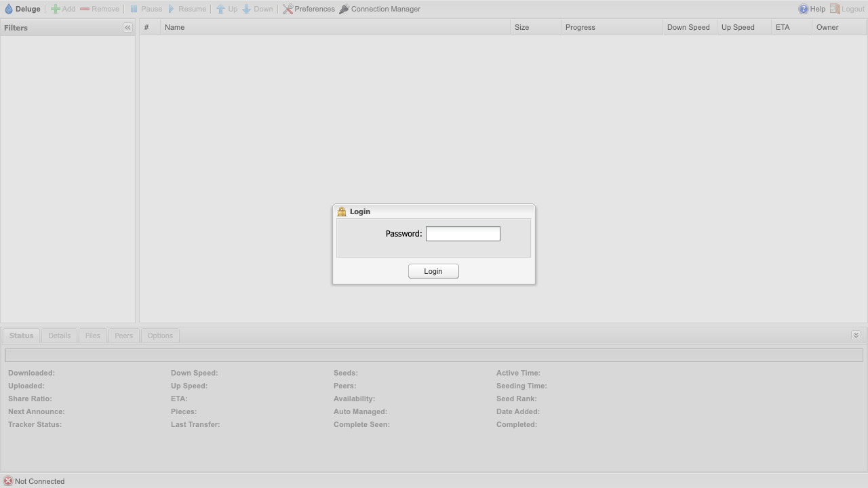The height and width of the screenshot is (488, 868).
Task: Sort by the Progress column header
Action: coord(612,27)
